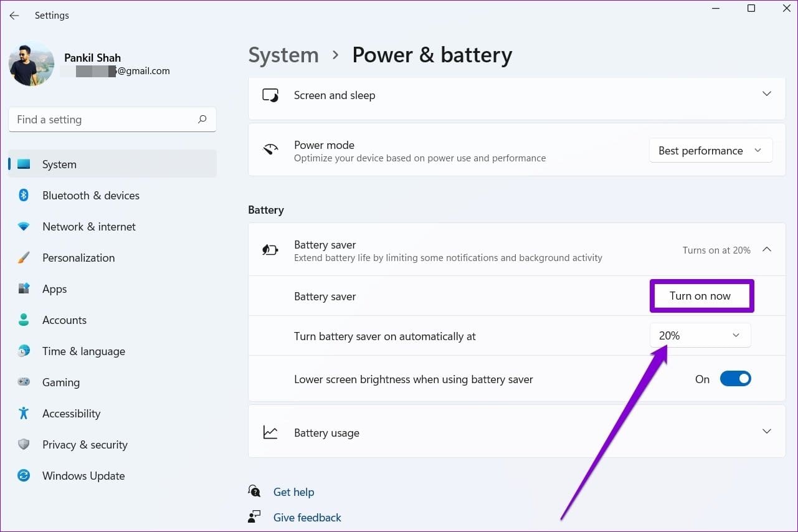
Task: Open the Power mode dropdown showing Best performance
Action: pyautogui.click(x=710, y=150)
